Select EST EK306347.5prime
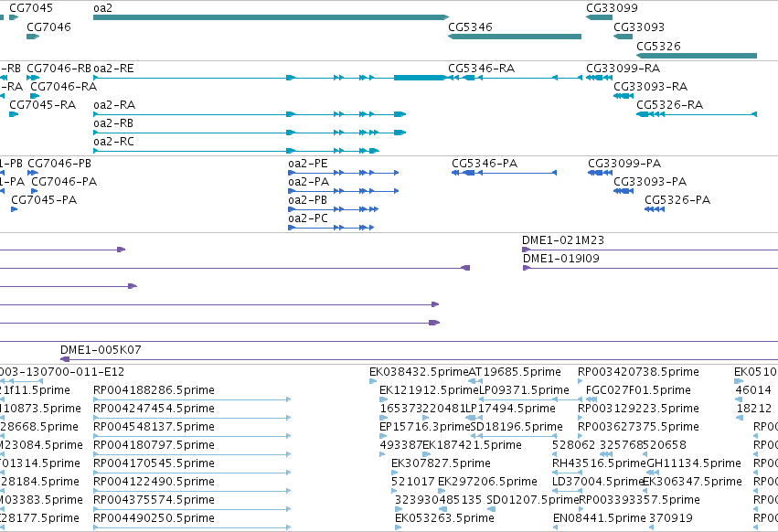Image resolution: width=778 pixels, height=532 pixels. click(692, 483)
